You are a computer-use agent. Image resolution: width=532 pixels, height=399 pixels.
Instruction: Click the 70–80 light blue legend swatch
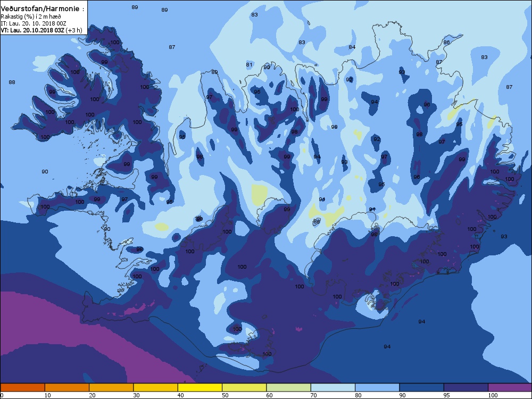333,387
